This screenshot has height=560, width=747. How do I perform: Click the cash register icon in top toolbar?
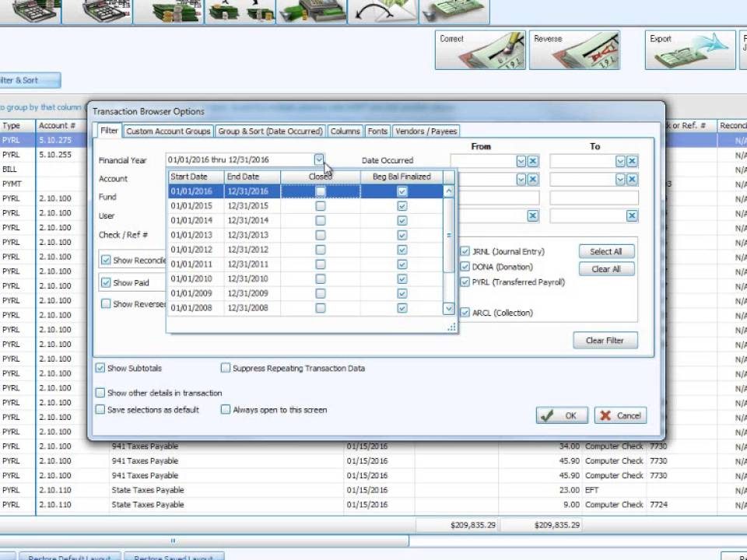pos(311,11)
